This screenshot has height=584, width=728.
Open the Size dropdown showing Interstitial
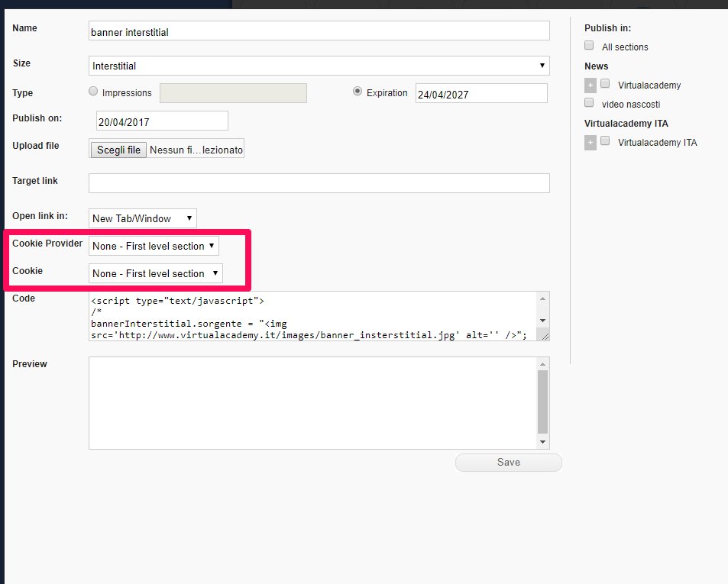click(x=319, y=66)
